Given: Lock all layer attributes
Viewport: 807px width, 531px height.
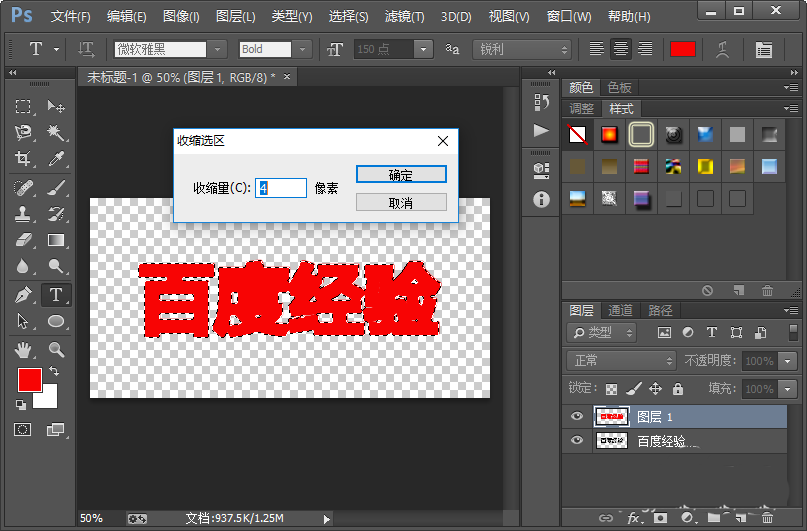Looking at the screenshot, I should coord(678,388).
